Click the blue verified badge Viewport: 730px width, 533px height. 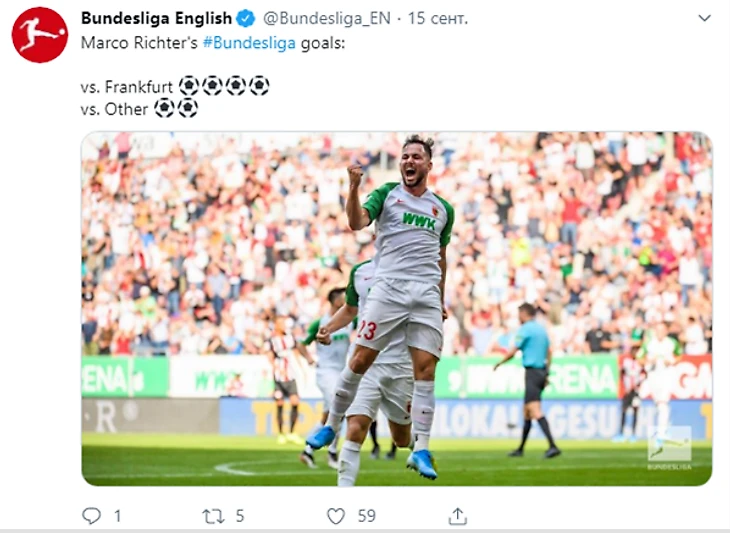246,19
